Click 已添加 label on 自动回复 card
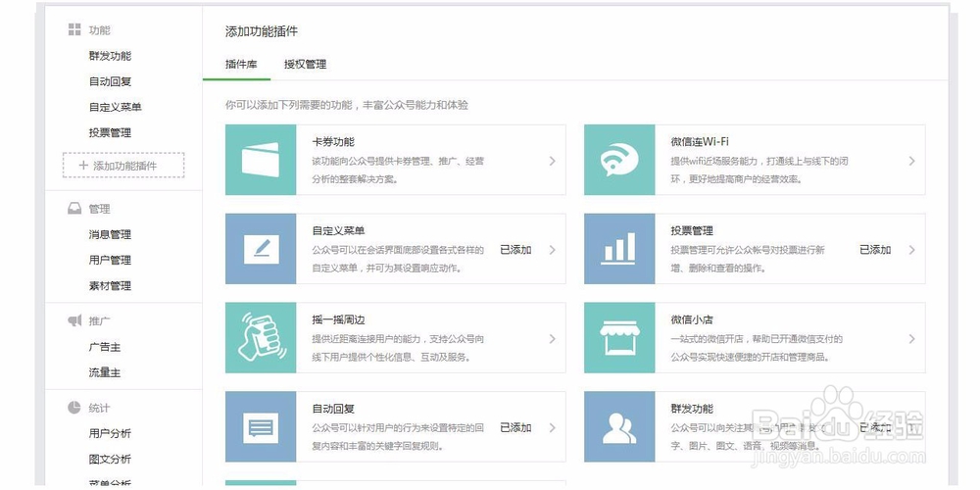 tap(515, 427)
